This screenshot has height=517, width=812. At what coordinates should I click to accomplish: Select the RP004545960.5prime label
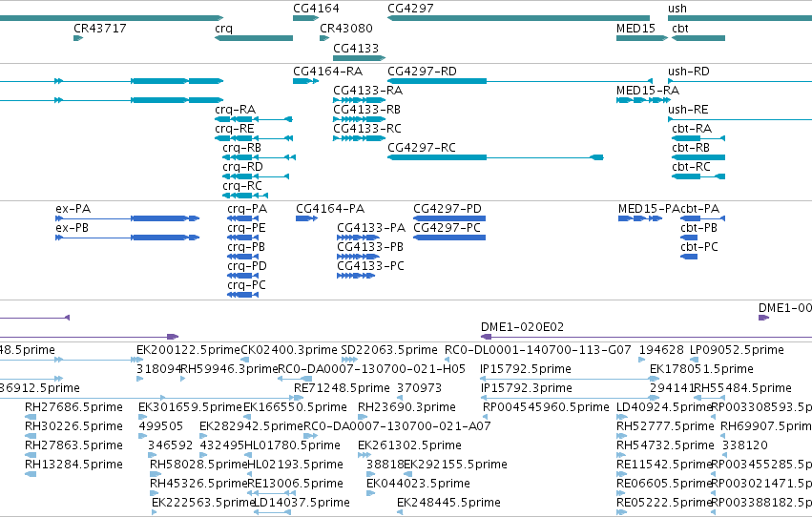(546, 407)
